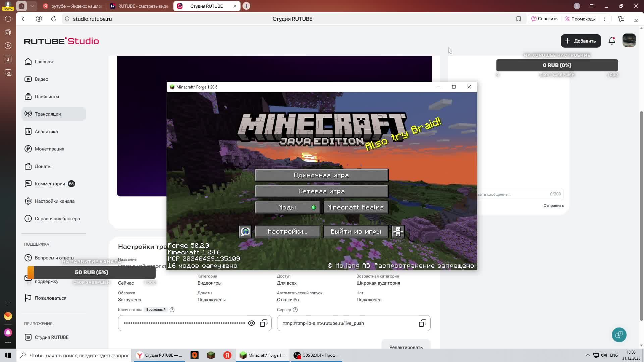Open OBS from the Windows taskbar
The height and width of the screenshot is (362, 644).
[x=316, y=355]
